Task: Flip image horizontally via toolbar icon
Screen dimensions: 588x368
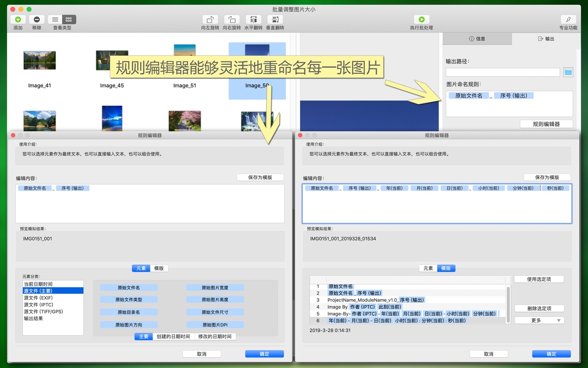Action: tap(253, 20)
